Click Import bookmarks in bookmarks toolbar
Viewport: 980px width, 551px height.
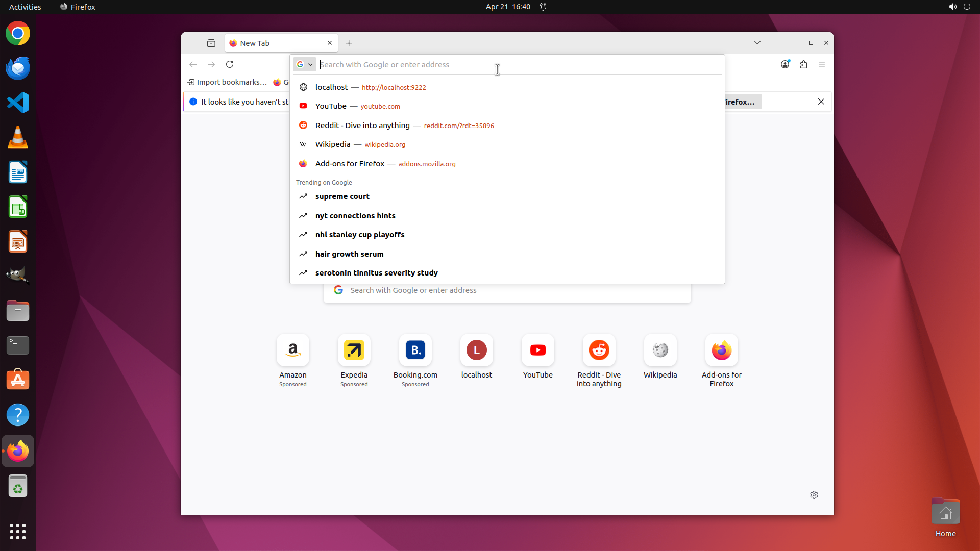click(227, 82)
